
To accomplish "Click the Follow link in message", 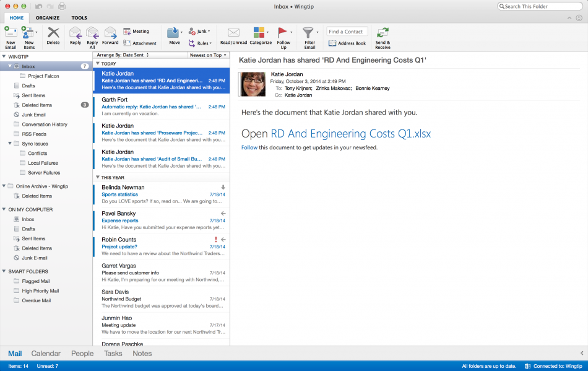I will pos(249,147).
